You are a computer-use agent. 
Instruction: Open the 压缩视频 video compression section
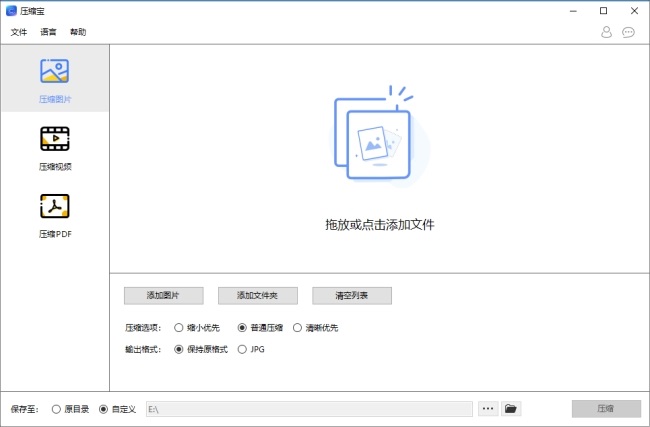(x=54, y=139)
